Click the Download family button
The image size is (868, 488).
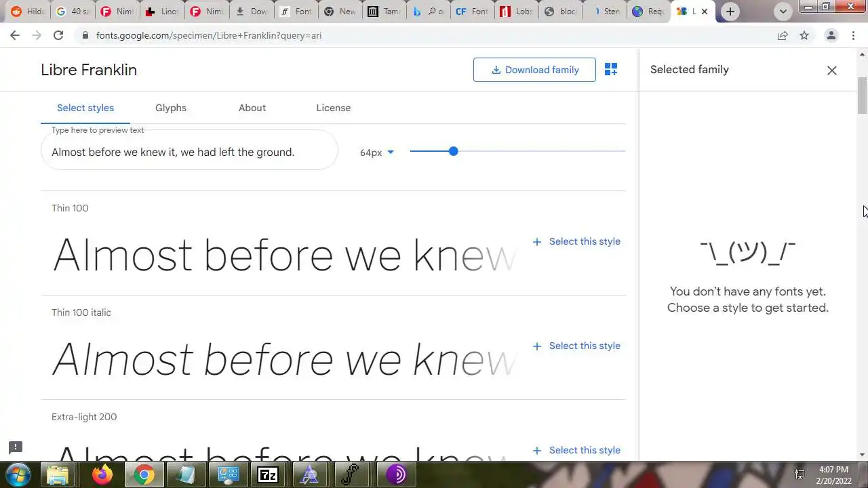point(534,70)
